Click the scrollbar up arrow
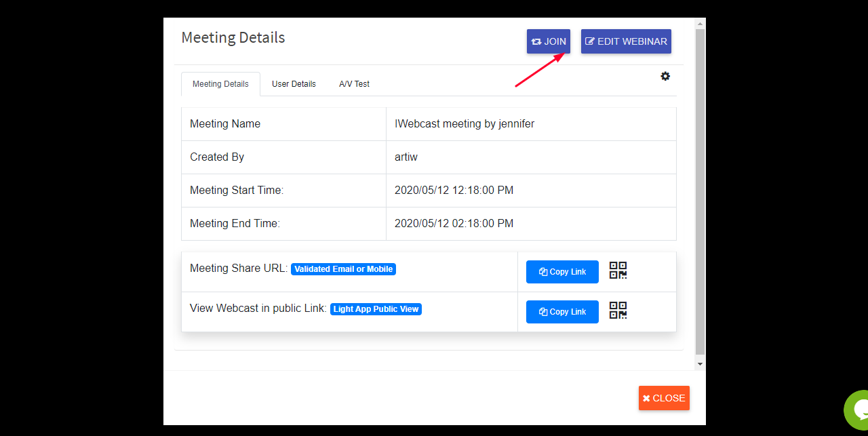The image size is (868, 436). [x=700, y=24]
